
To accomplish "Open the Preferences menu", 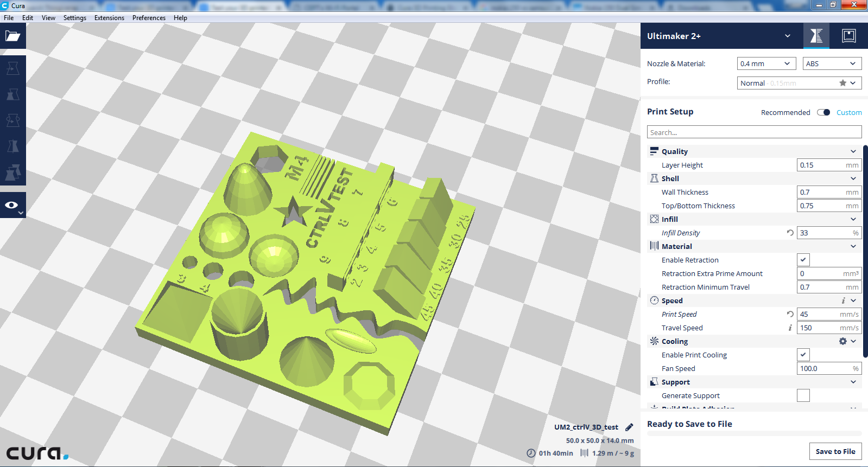I will click(149, 18).
